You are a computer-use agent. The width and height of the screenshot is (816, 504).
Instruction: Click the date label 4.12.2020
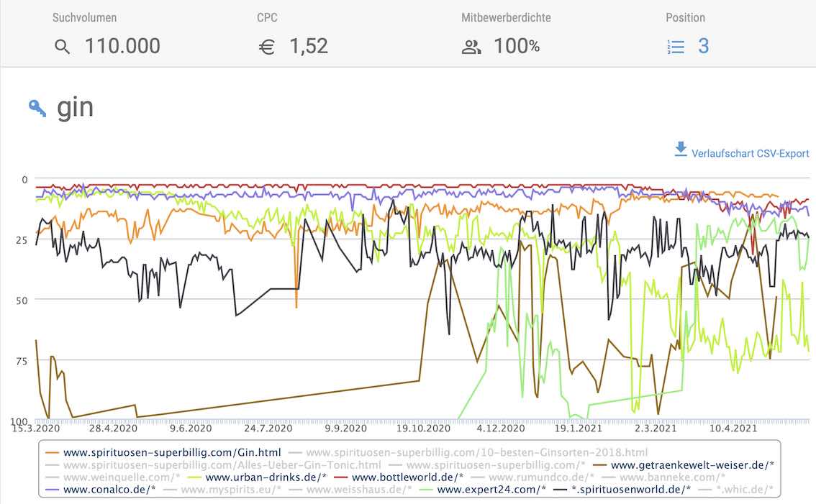[501, 429]
